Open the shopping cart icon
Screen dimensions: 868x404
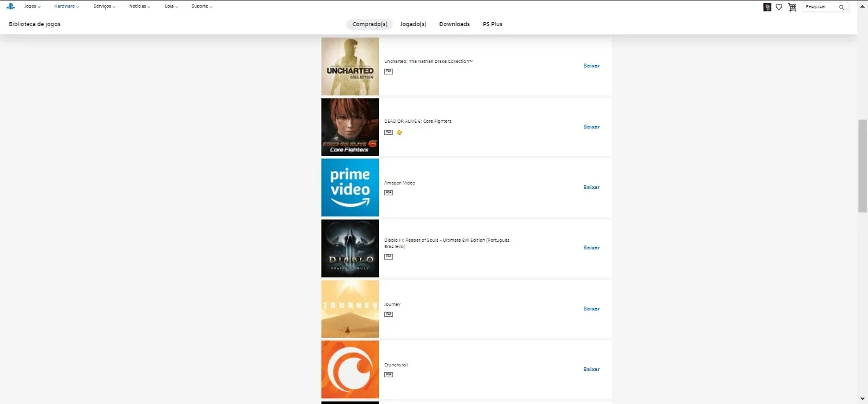(x=792, y=7)
